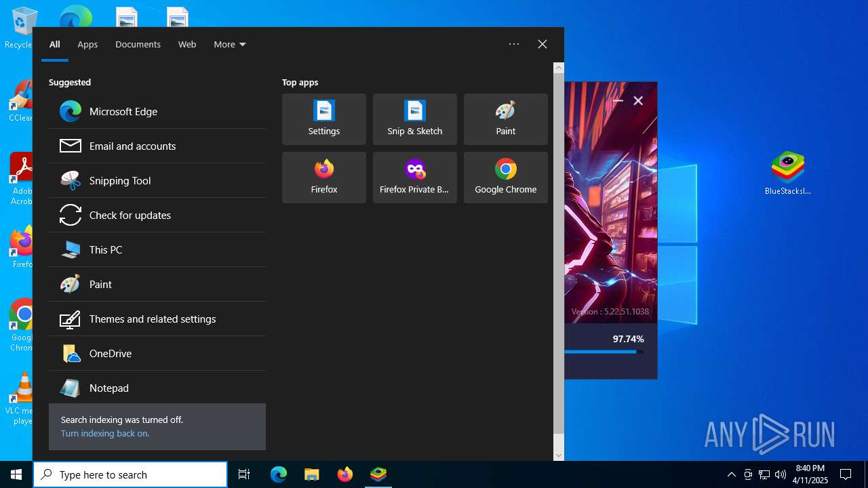Open Firefox from the taskbar

click(345, 474)
